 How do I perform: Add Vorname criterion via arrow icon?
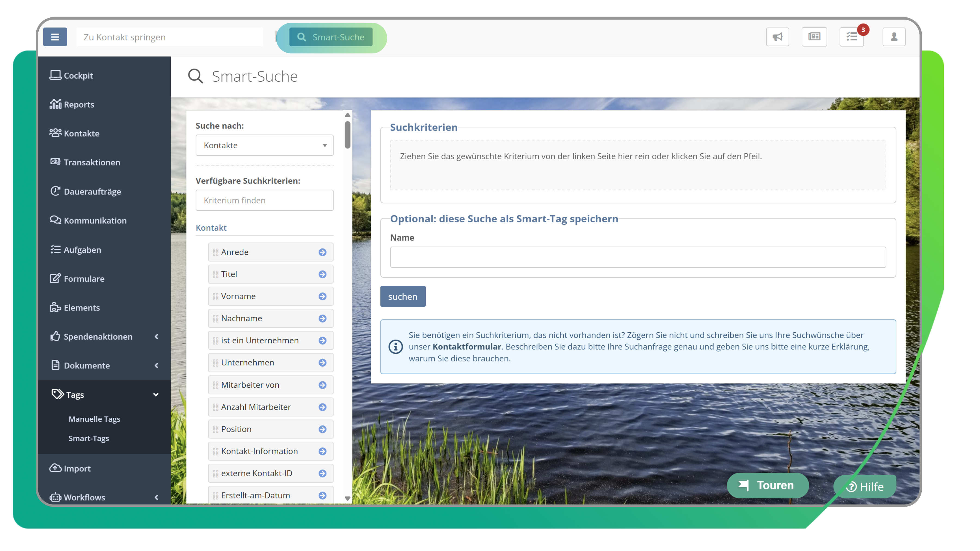pyautogui.click(x=322, y=296)
